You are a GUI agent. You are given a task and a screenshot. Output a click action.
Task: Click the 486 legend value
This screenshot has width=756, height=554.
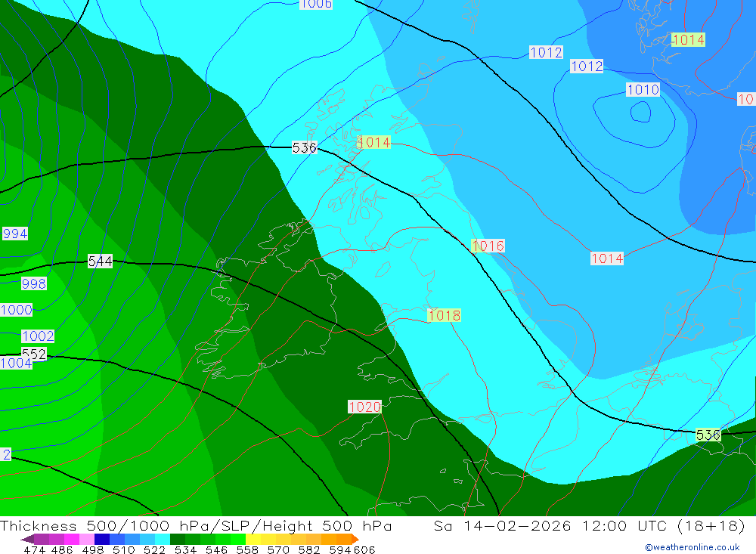pyautogui.click(x=62, y=549)
